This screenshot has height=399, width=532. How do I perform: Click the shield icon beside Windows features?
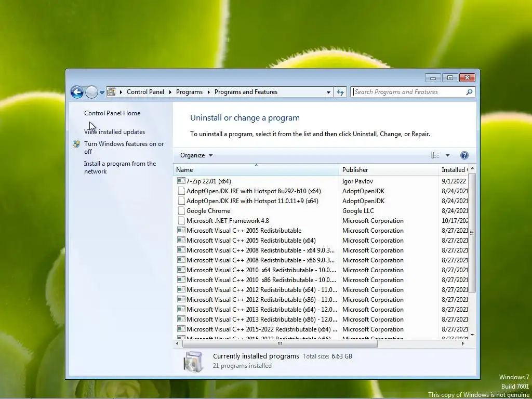click(76, 144)
